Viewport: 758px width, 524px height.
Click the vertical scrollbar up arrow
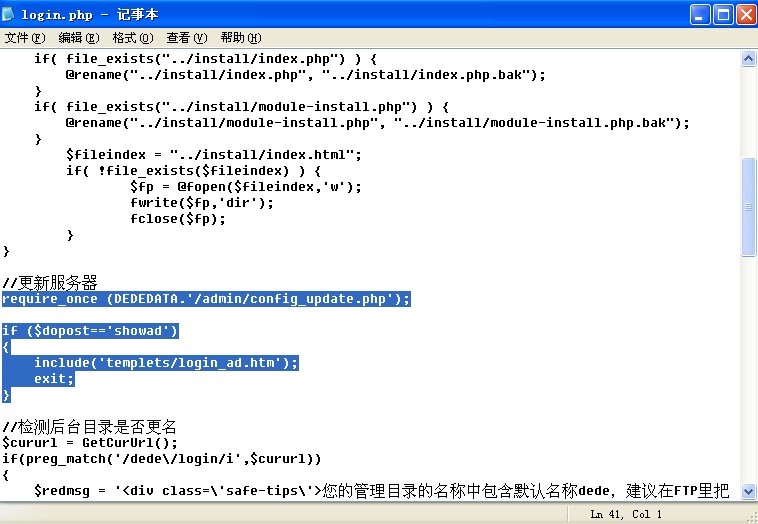tap(748, 59)
